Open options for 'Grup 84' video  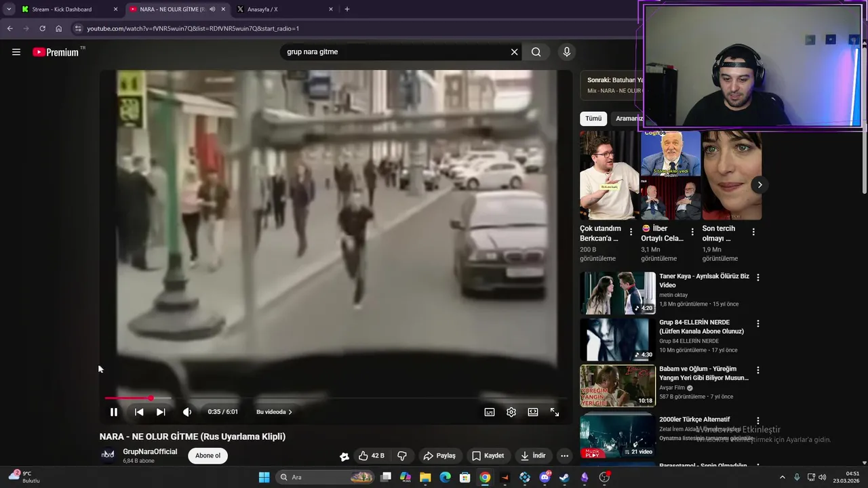pos(758,324)
